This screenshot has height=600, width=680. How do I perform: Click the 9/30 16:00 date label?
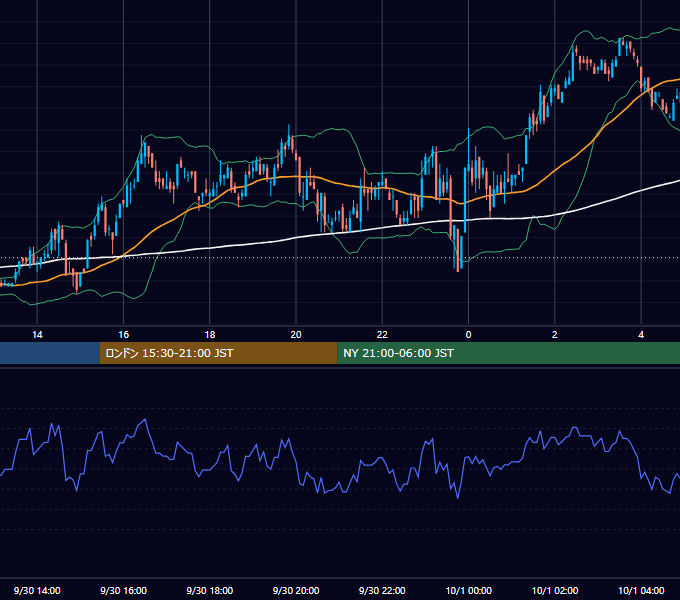pyautogui.click(x=124, y=590)
